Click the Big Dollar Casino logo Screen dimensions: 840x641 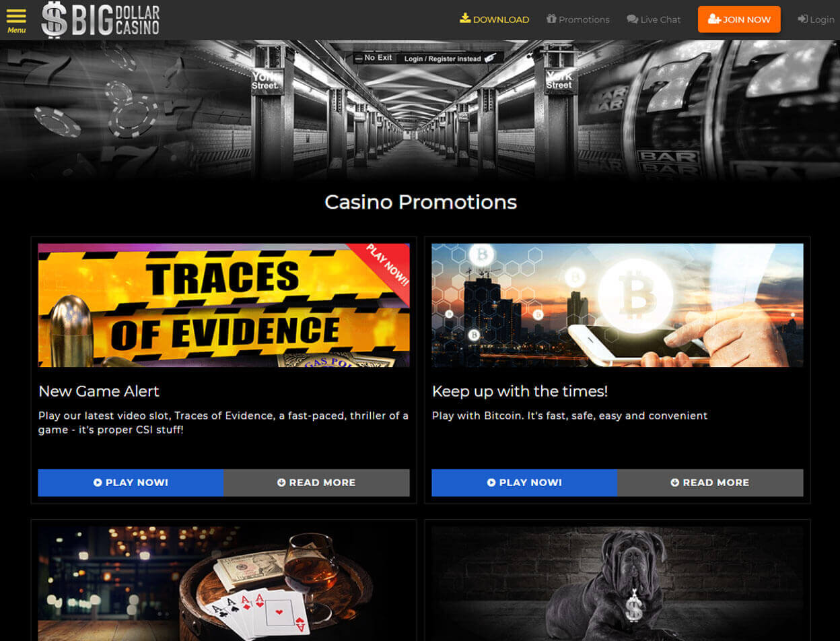(x=100, y=20)
